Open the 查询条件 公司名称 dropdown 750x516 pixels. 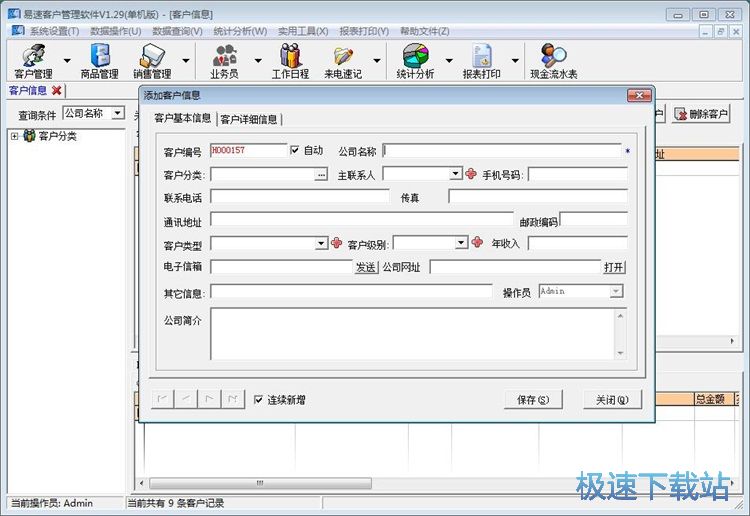coord(118,113)
